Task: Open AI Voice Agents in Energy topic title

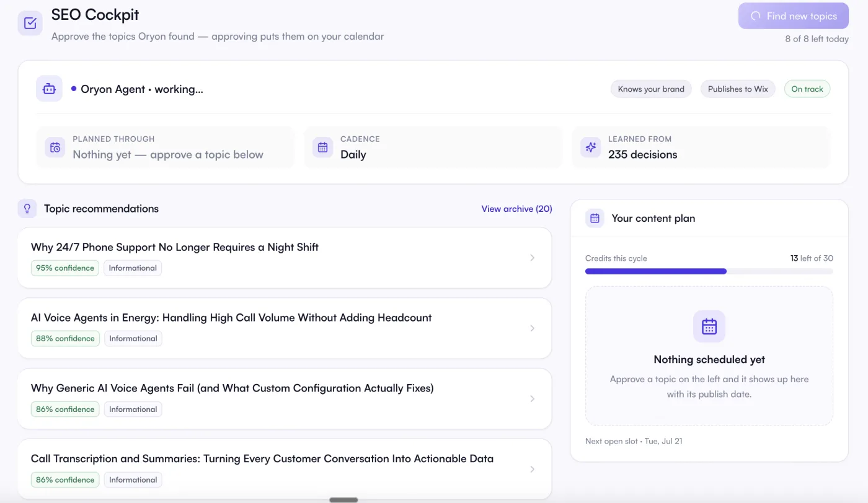Action: coord(231,318)
